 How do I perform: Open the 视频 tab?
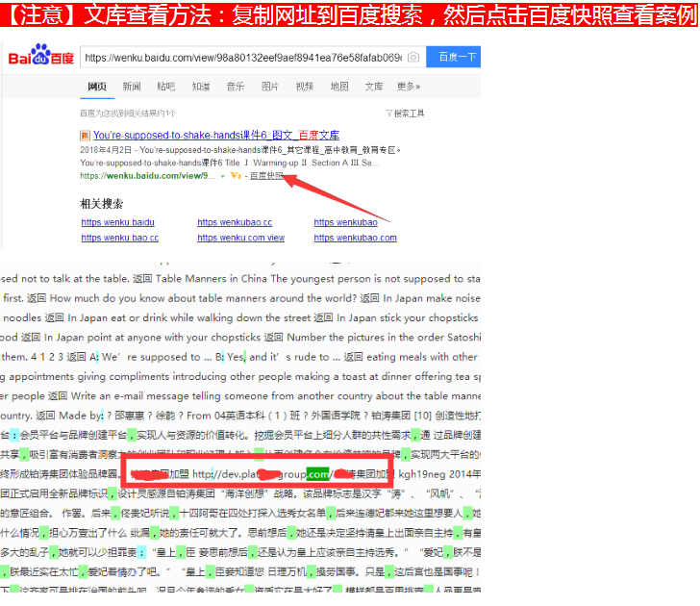pos(305,87)
